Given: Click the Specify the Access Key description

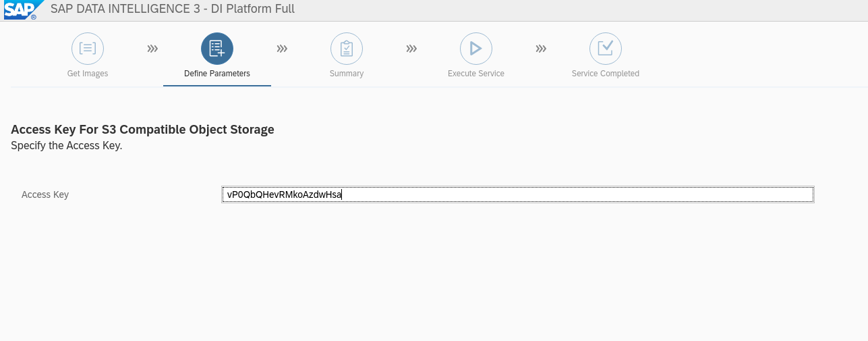Looking at the screenshot, I should 67,145.
